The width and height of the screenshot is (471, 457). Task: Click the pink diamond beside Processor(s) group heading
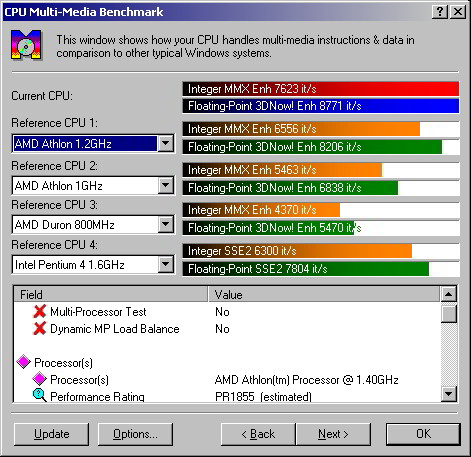click(23, 362)
